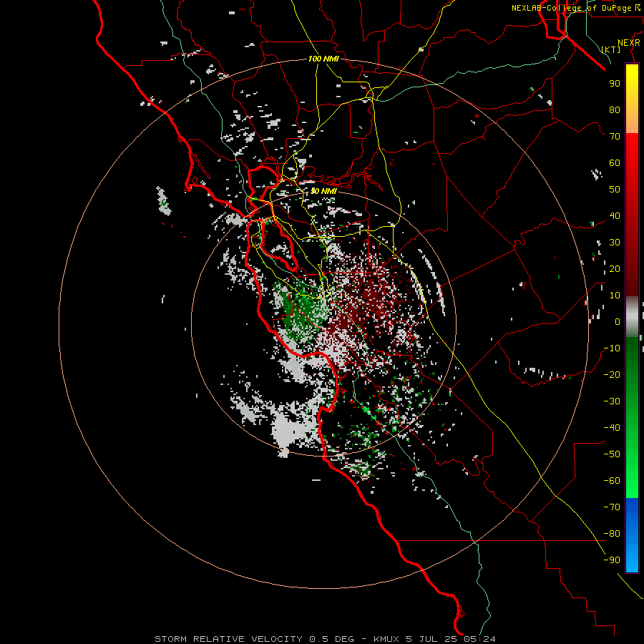This screenshot has height=644, width=644.
Task: Click the -60 scale value
Action: tap(612, 481)
